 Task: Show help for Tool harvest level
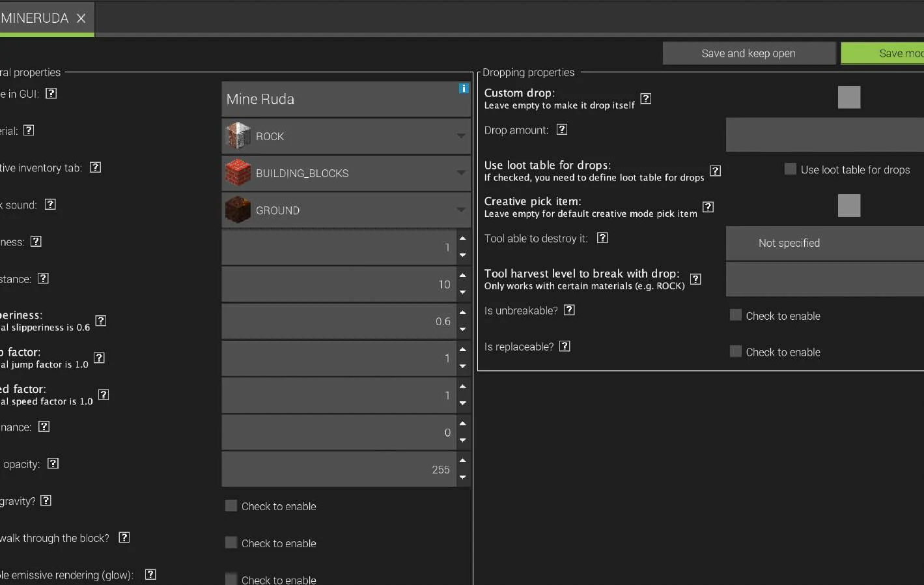[x=695, y=279]
